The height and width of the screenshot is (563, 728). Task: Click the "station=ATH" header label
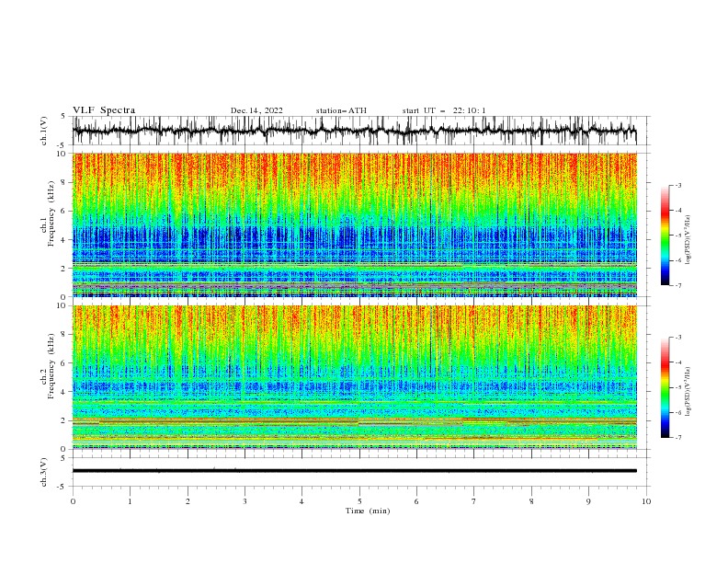(x=341, y=110)
